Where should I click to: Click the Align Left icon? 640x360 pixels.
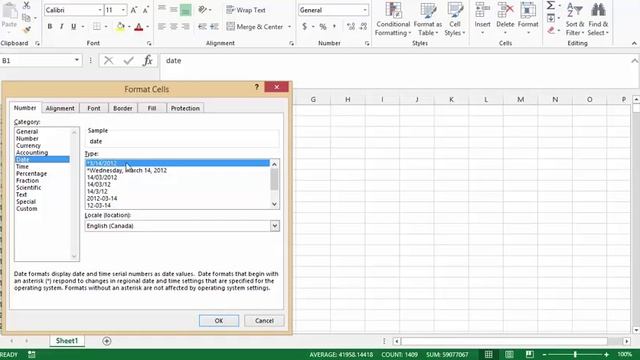pos(162,27)
